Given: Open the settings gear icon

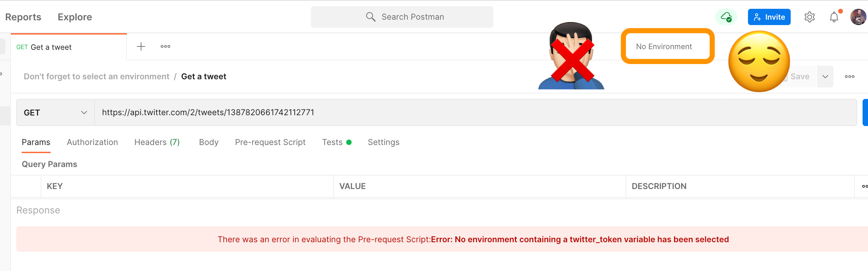Looking at the screenshot, I should [809, 17].
